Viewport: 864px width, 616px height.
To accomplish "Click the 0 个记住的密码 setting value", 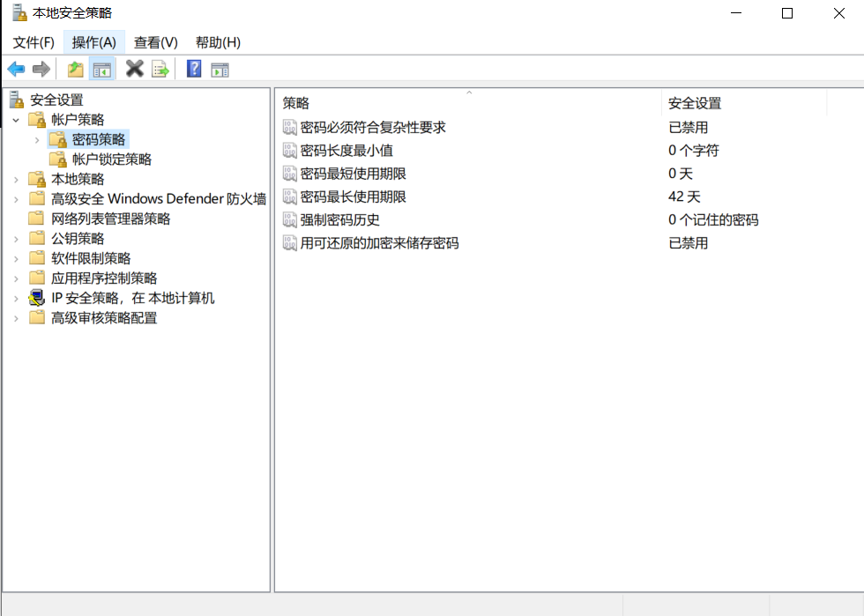I will click(713, 219).
